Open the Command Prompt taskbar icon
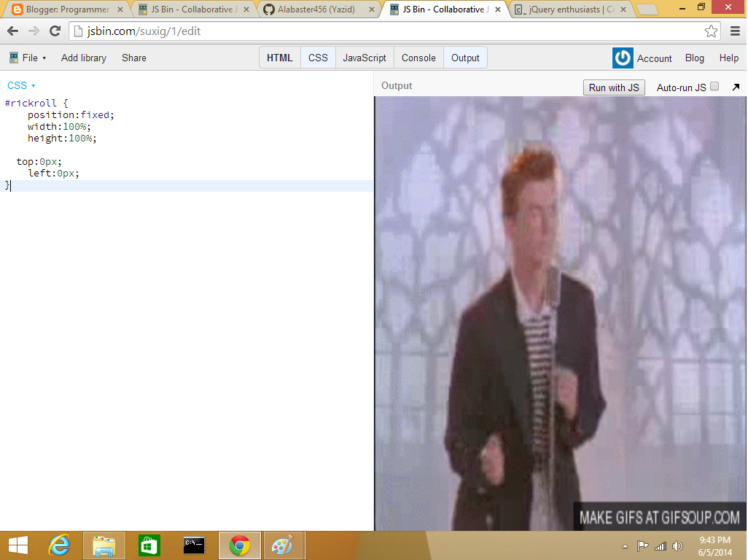Image resolution: width=748 pixels, height=560 pixels. coord(194,545)
